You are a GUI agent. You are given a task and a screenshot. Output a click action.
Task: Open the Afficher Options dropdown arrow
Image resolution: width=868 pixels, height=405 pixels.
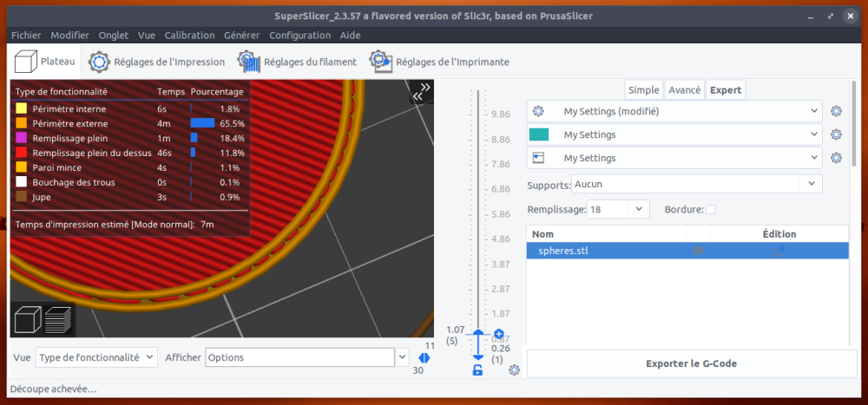(x=402, y=357)
